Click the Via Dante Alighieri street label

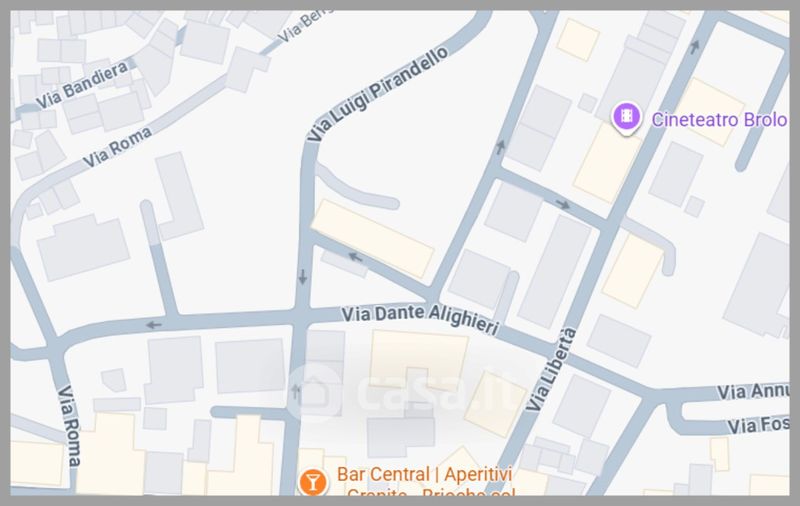(420, 319)
